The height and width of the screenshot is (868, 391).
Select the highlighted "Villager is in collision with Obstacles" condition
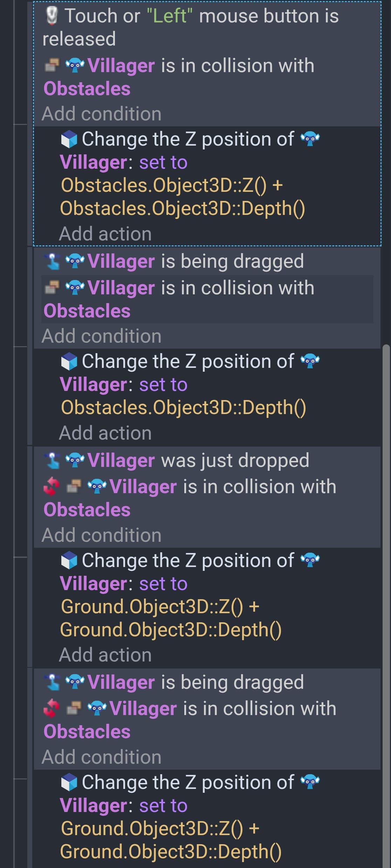point(207,299)
